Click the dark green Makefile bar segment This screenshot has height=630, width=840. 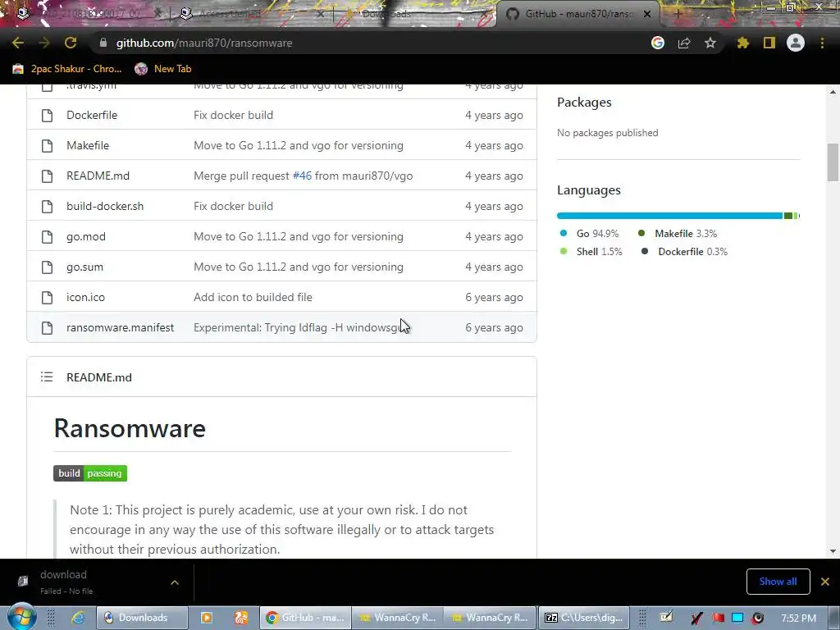[788, 216]
